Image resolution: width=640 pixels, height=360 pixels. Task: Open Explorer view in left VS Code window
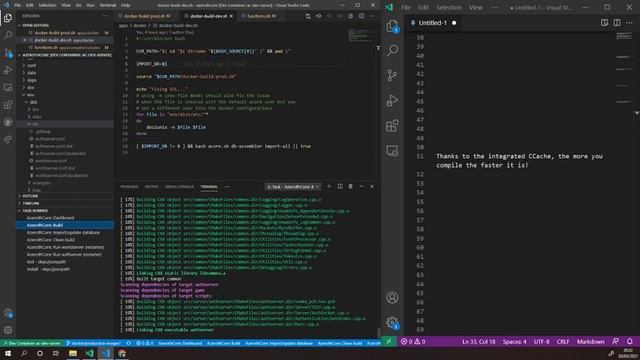[x=8, y=18]
